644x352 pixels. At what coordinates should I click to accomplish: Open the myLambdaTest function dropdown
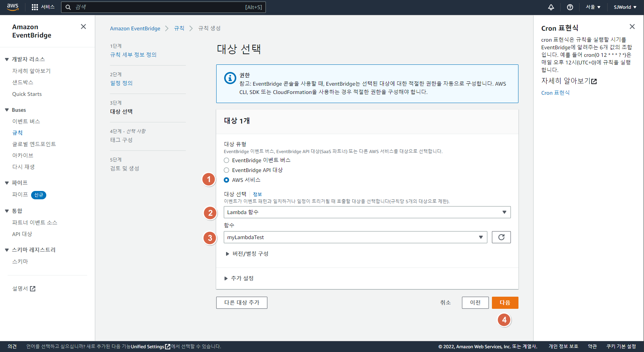355,237
